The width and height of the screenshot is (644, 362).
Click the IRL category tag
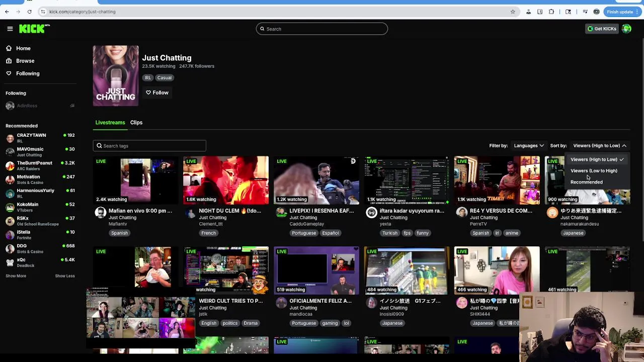pyautogui.click(x=148, y=78)
